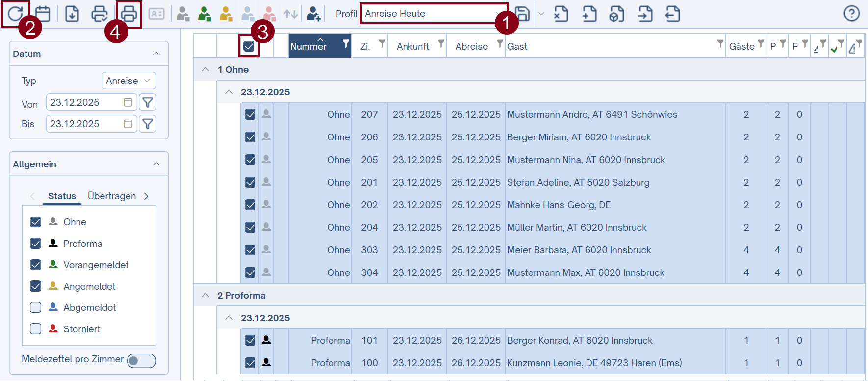The height and width of the screenshot is (381, 868).
Task: Apply the Bis date filter funnel
Action: (x=148, y=124)
